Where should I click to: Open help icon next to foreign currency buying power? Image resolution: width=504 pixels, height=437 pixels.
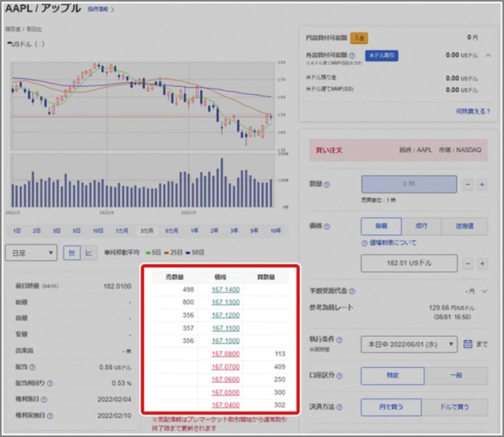352,56
